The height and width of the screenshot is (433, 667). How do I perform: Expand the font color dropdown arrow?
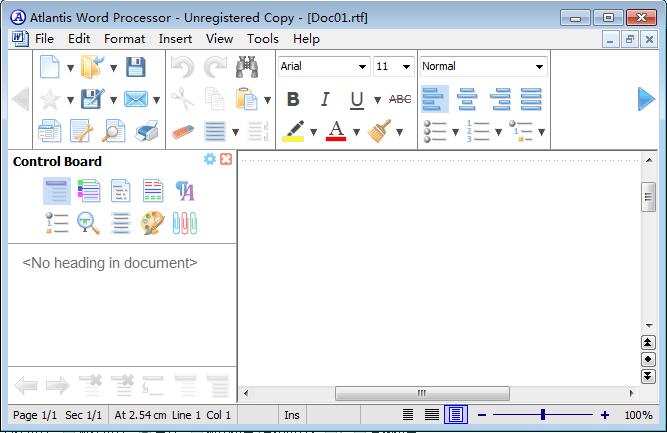pos(356,132)
